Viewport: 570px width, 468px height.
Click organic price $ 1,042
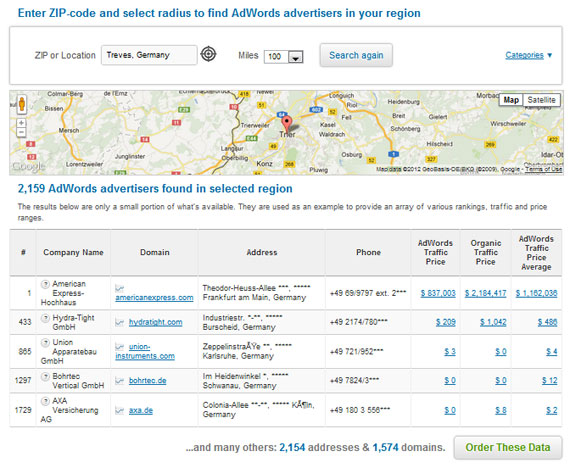click(x=493, y=322)
